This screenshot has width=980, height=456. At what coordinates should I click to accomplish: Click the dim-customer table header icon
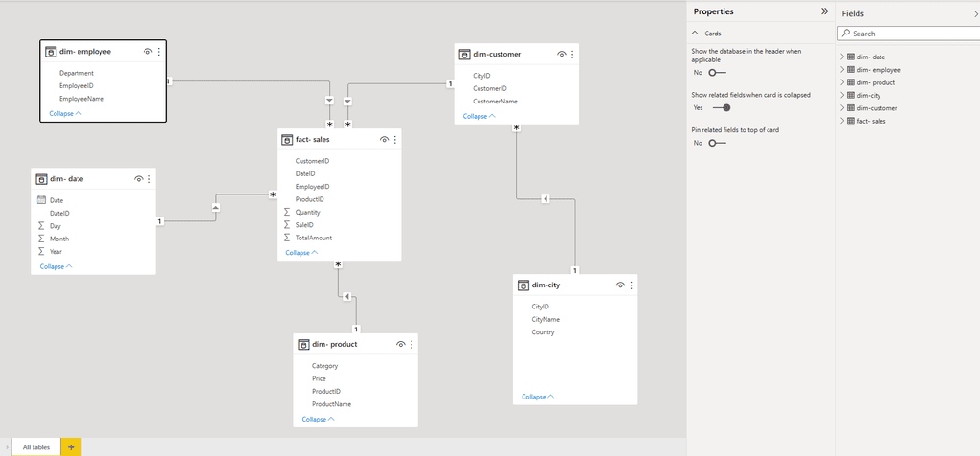(x=465, y=55)
